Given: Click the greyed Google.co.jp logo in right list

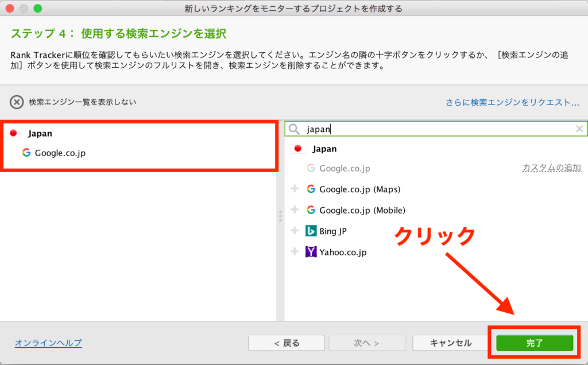Looking at the screenshot, I should point(311,168).
